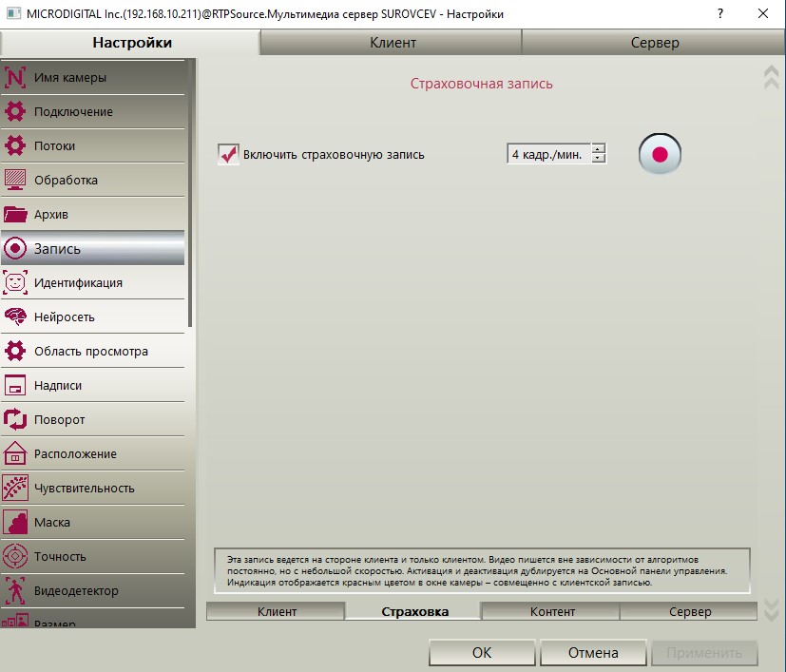Click the Идентификация face icon

pos(15,282)
